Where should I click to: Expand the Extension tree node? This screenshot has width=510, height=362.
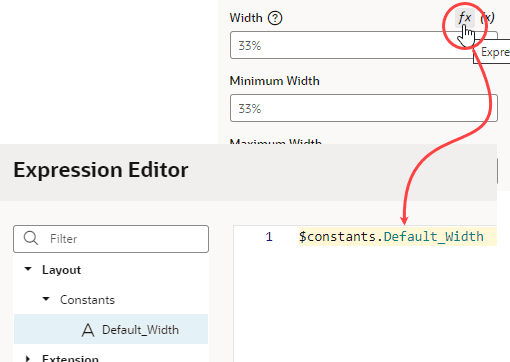pyautogui.click(x=28, y=358)
